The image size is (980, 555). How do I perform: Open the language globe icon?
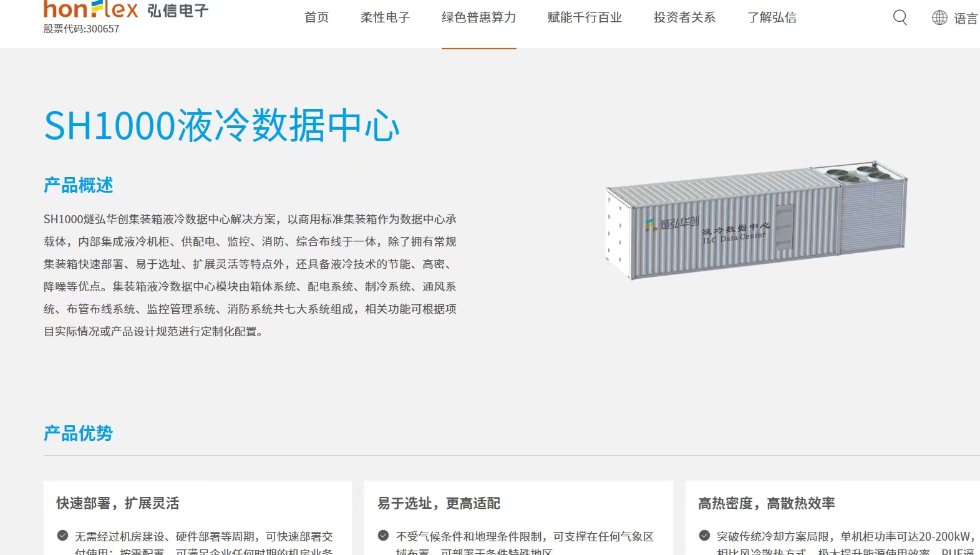pos(939,17)
